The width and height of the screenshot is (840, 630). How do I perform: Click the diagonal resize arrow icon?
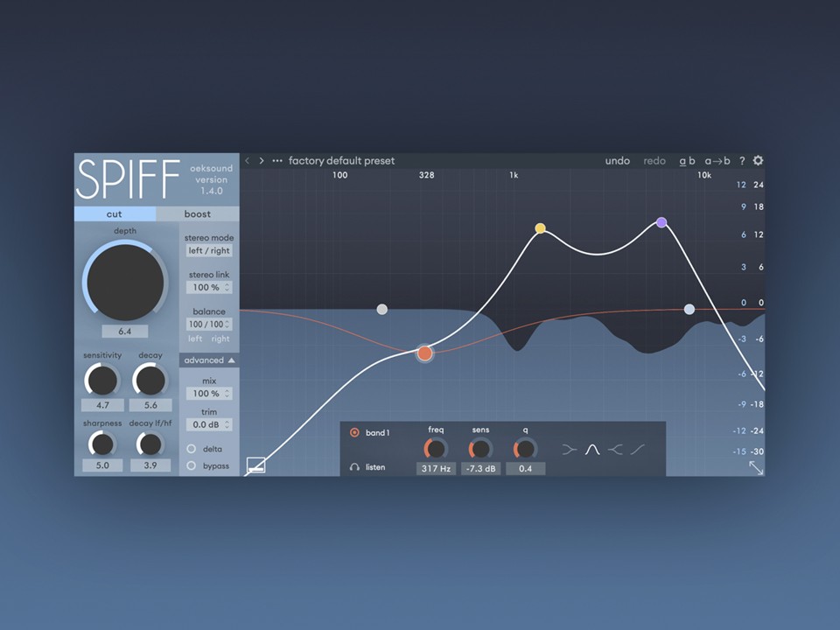pos(756,468)
